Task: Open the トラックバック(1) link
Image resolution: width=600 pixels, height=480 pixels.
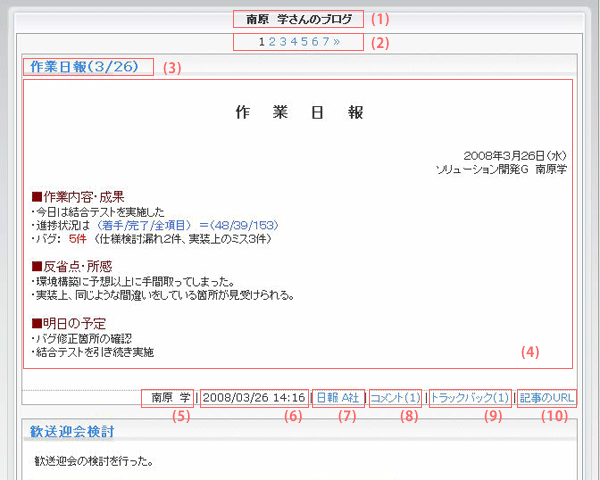Action: click(470, 398)
